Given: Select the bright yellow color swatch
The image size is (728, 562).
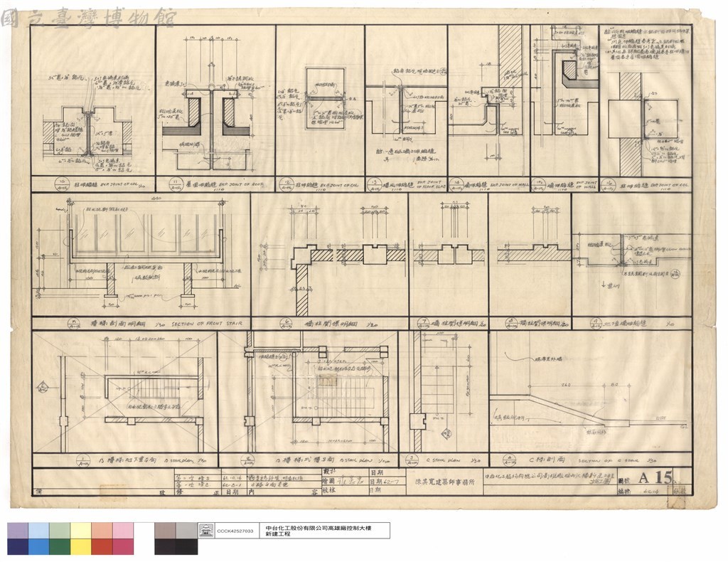Looking at the screenshot, I should click(x=81, y=546).
